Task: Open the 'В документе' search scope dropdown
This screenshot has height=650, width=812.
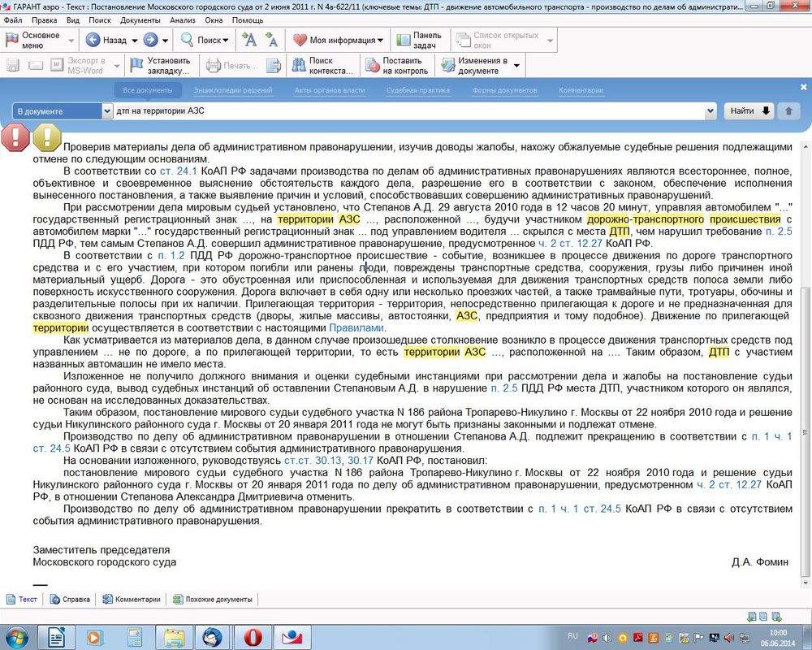Action: 107,111
